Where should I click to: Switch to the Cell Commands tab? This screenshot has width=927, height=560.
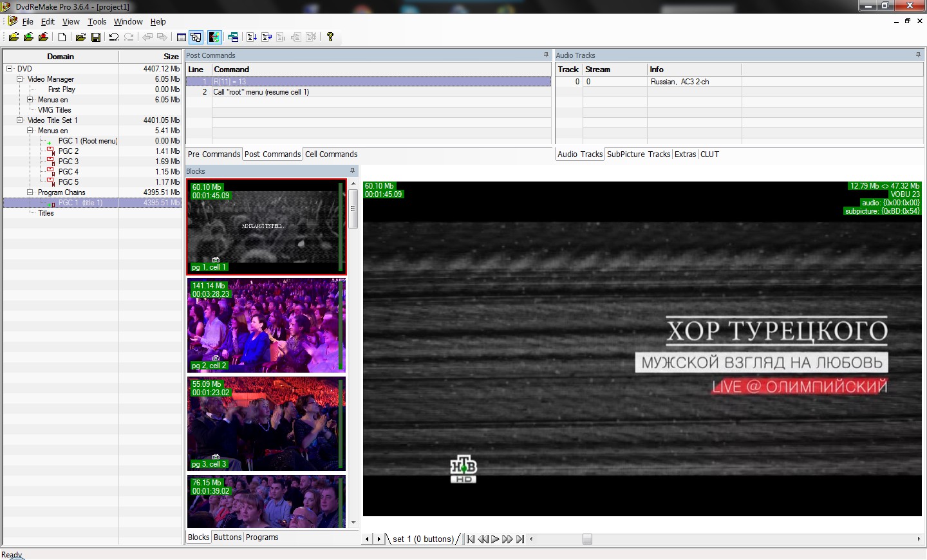point(331,154)
